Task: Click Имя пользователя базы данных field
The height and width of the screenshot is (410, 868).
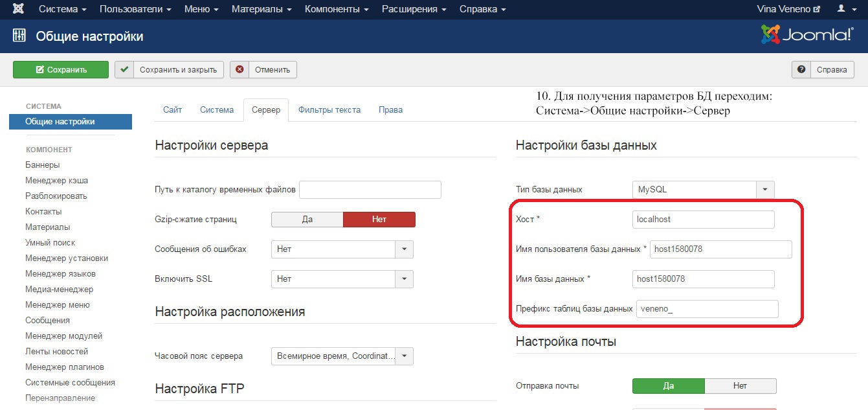Action: pos(721,249)
